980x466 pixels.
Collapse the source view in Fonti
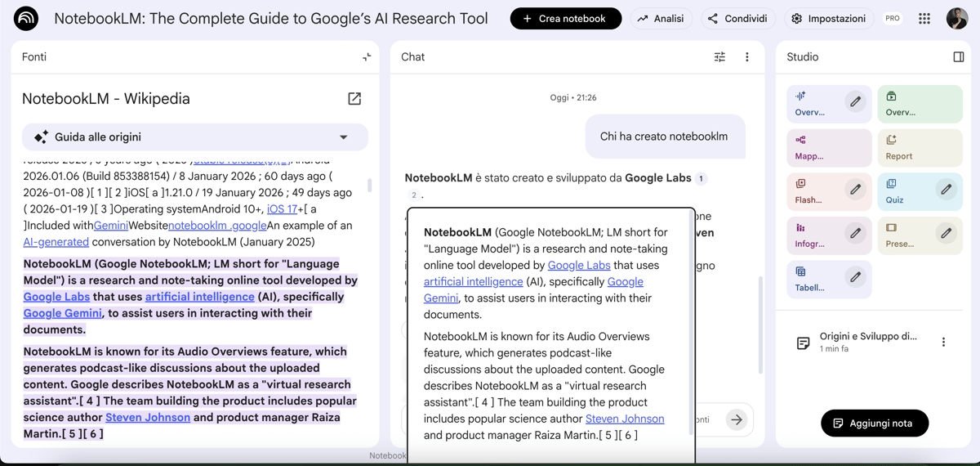(x=367, y=57)
